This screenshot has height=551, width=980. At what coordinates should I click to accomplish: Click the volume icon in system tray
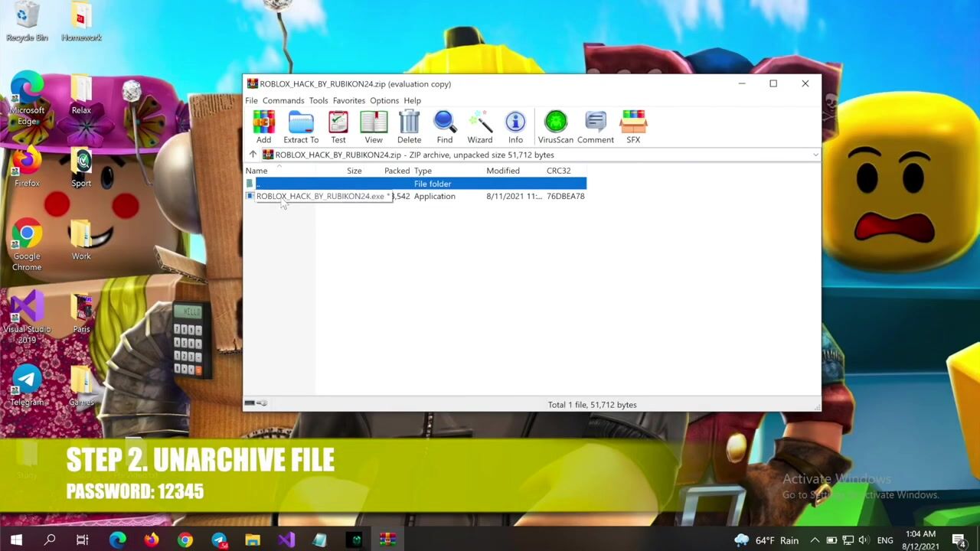(863, 540)
